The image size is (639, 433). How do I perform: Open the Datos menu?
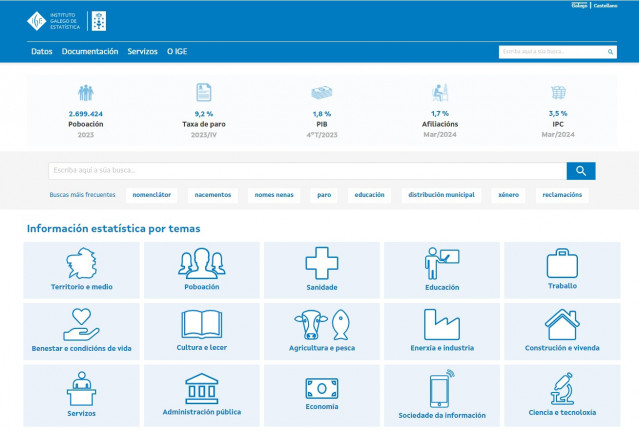[x=42, y=52]
